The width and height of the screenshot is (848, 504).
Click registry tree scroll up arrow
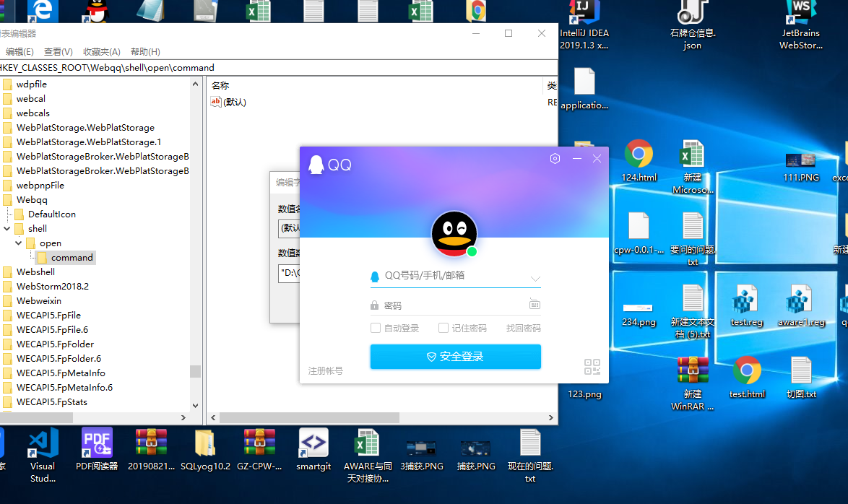(195, 84)
